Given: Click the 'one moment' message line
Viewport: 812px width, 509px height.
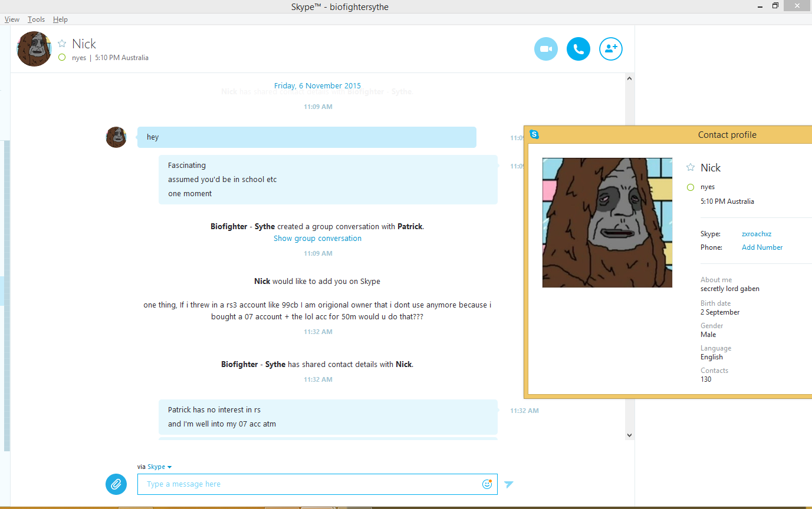Looking at the screenshot, I should 190,194.
